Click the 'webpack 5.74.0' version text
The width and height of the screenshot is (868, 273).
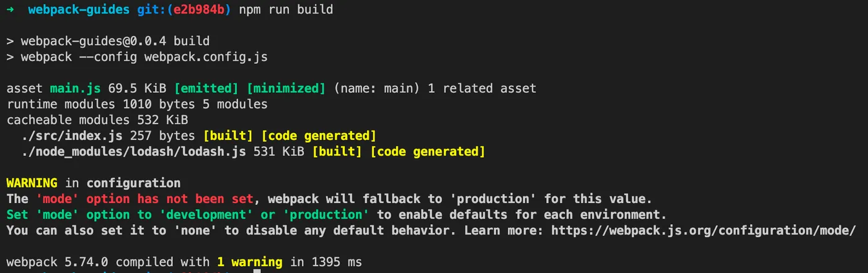pos(58,262)
